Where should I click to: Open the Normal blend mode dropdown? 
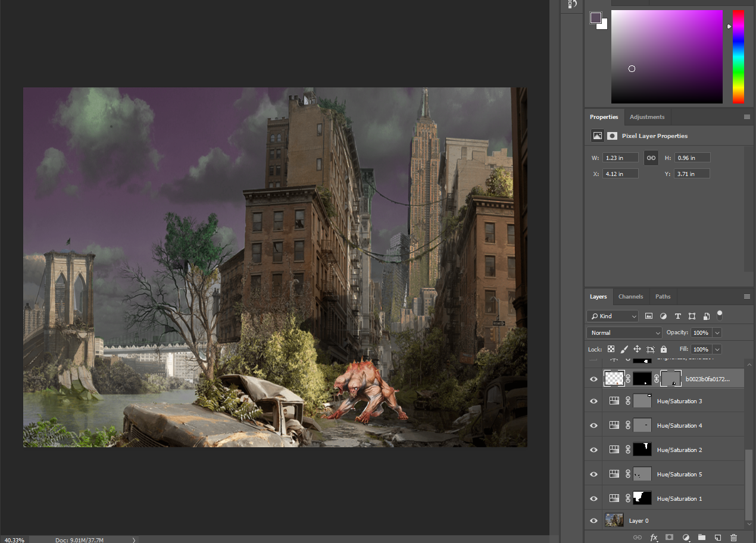[624, 333]
